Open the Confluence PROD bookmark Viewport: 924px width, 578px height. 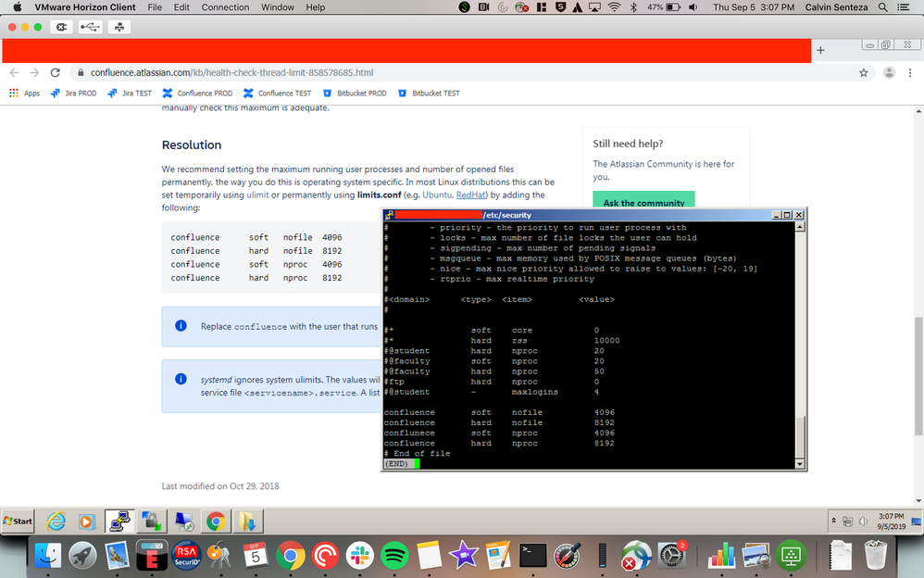tap(197, 94)
